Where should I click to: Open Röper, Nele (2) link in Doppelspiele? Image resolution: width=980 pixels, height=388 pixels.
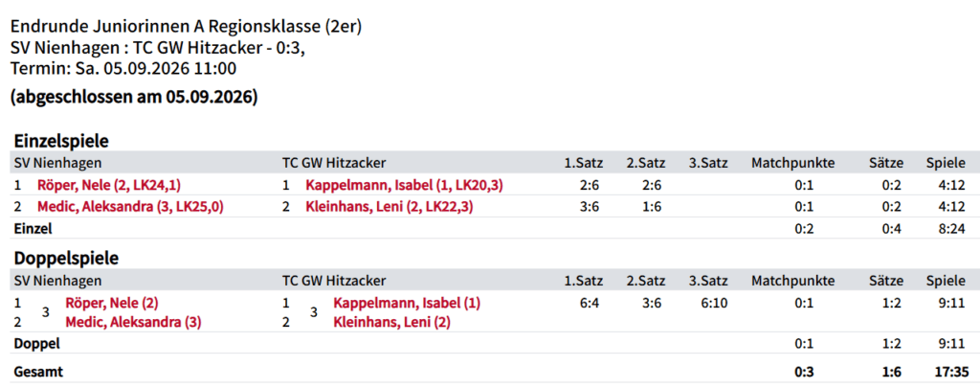point(112,303)
